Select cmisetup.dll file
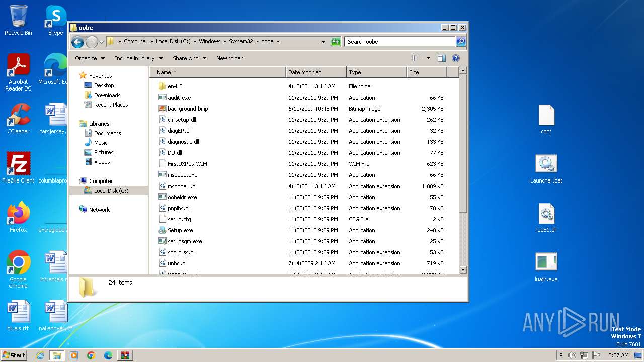 pyautogui.click(x=182, y=120)
